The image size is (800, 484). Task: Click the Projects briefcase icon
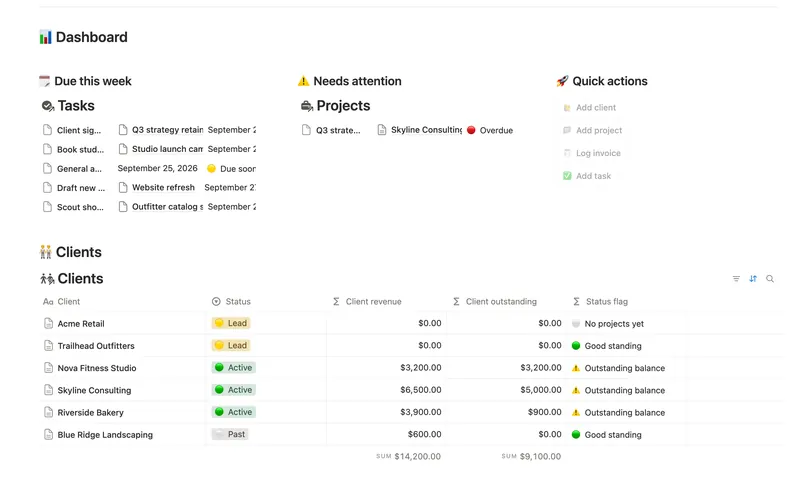point(307,106)
